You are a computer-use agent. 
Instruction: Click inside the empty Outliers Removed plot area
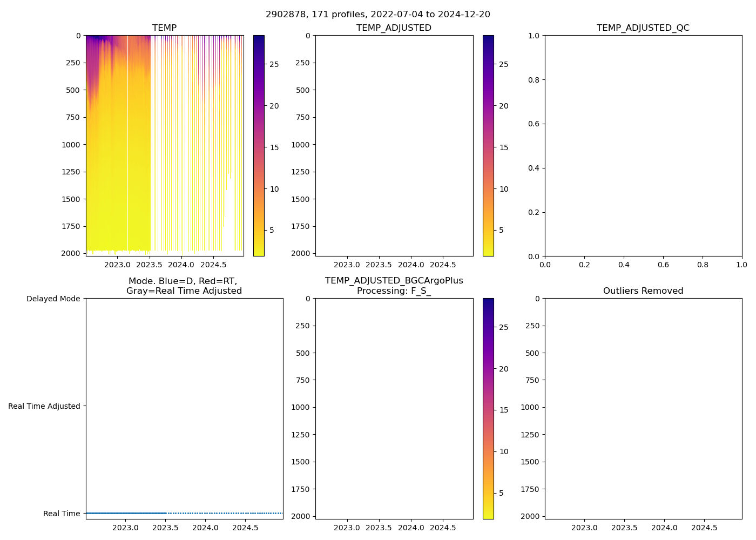coord(643,408)
